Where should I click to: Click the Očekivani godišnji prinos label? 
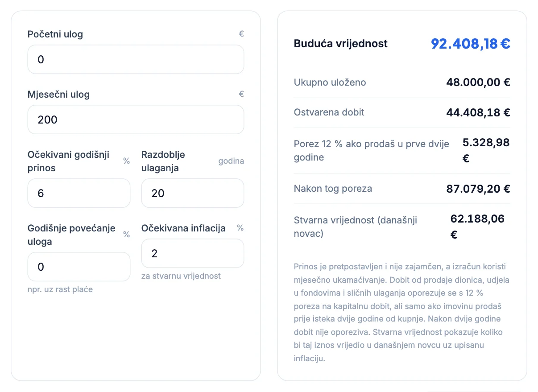[68, 161]
